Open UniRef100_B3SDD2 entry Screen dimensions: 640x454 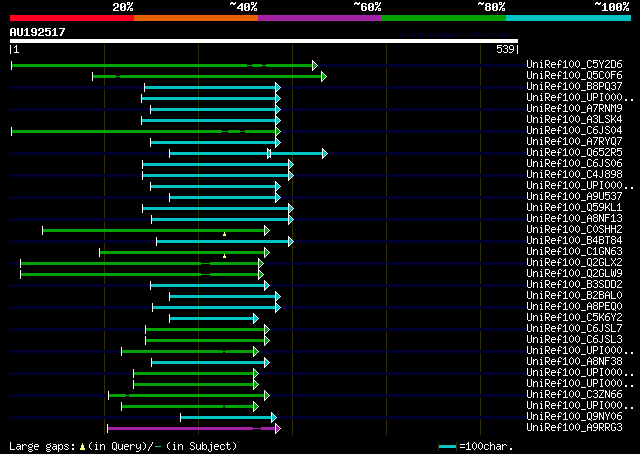click(574, 285)
